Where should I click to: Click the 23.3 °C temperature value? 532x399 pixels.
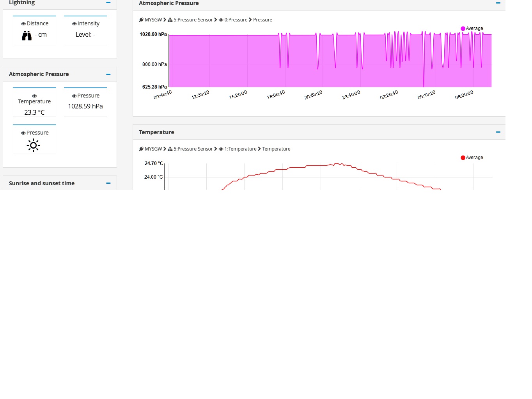[34, 112]
